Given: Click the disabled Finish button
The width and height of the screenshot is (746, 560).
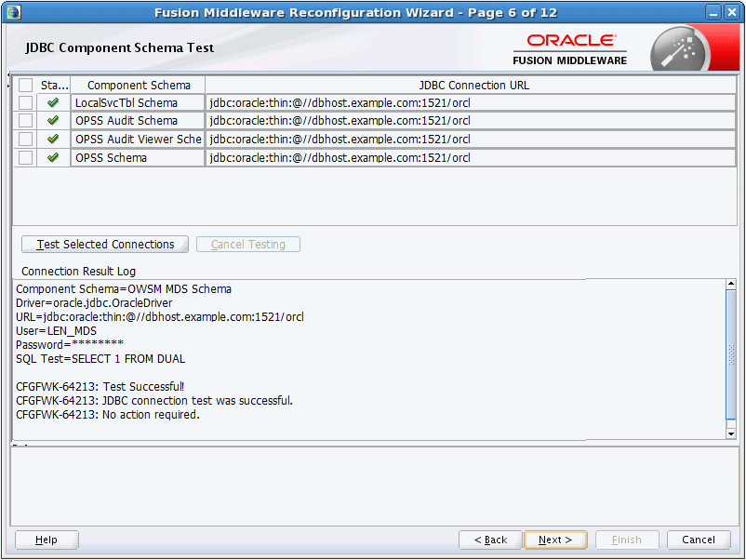Looking at the screenshot, I should coord(627,540).
